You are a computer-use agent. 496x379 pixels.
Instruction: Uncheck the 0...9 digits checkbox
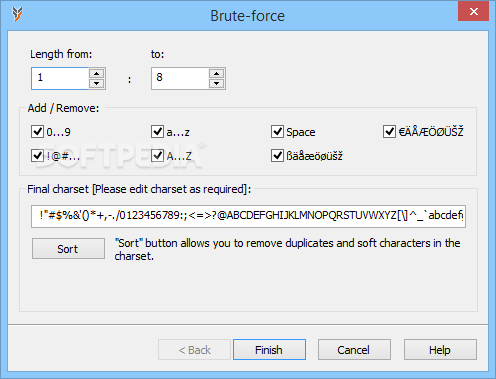37,132
